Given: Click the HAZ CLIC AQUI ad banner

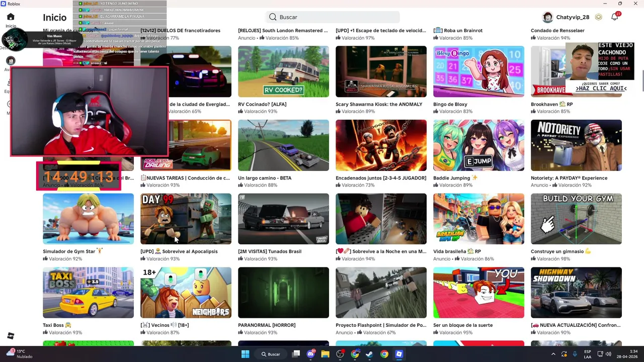Looking at the screenshot, I should pos(601,88).
